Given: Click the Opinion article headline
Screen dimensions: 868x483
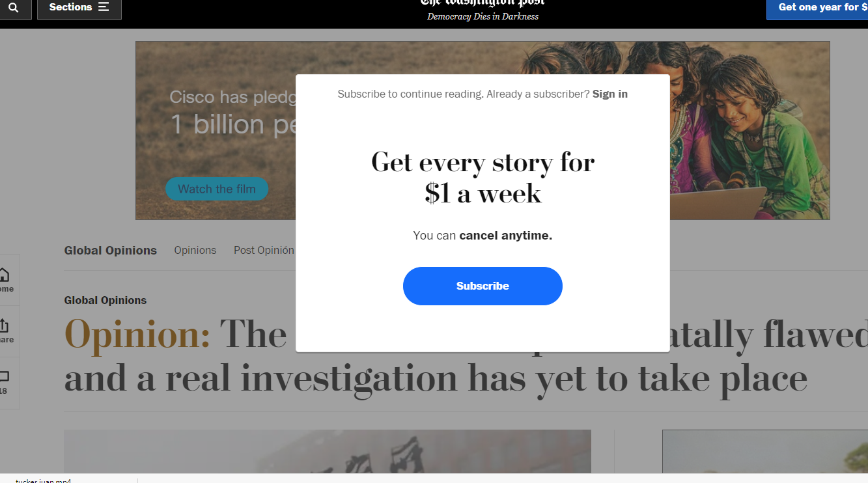Looking at the screenshot, I should point(466,356).
